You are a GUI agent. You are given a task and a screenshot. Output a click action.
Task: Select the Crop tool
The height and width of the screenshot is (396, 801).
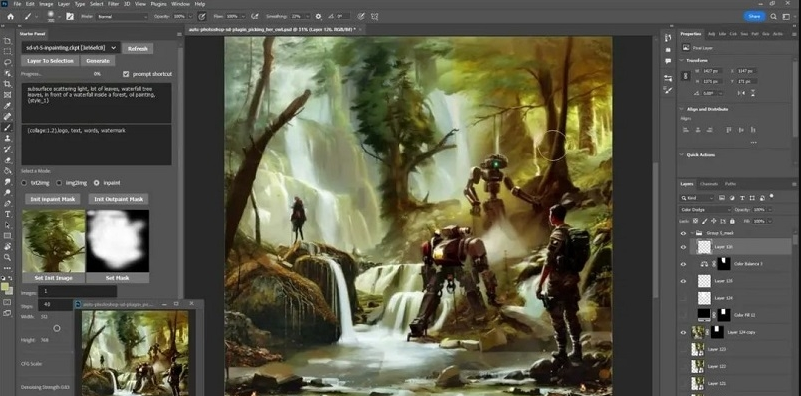7,84
